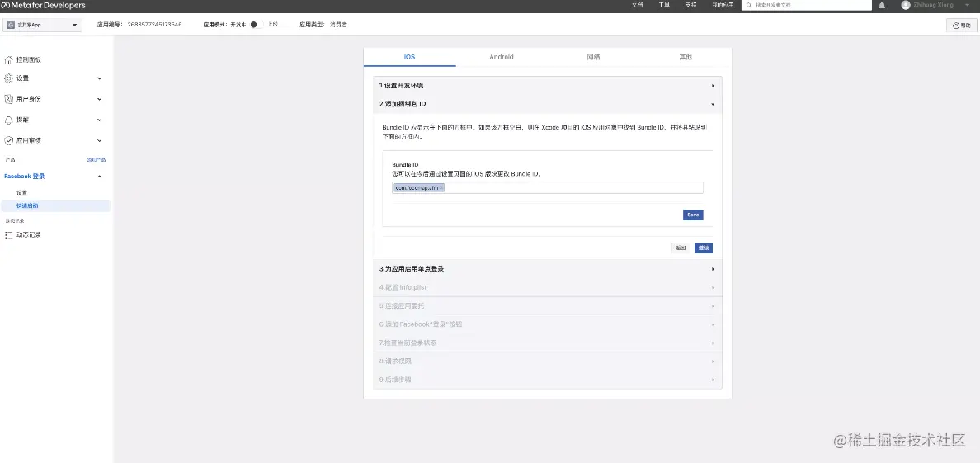Image resolution: width=980 pixels, height=463 pixels.
Task: Expand step 4 configure info.plist
Action: click(x=548, y=287)
